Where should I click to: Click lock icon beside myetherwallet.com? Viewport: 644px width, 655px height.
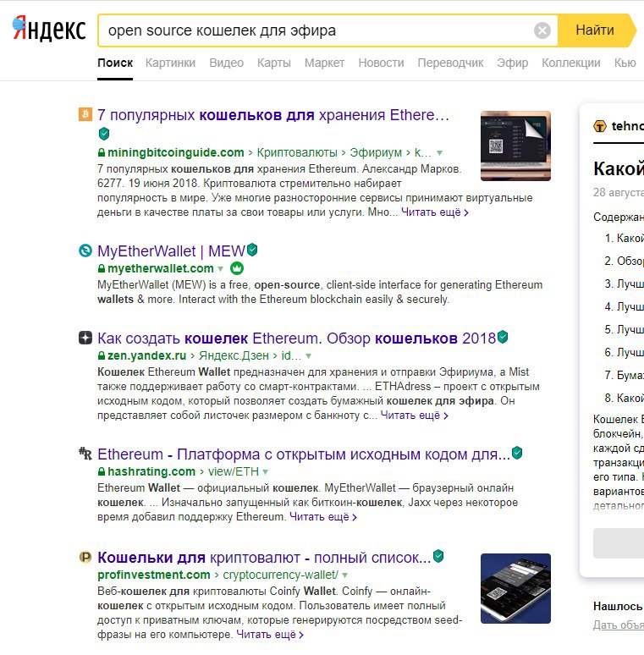[102, 268]
